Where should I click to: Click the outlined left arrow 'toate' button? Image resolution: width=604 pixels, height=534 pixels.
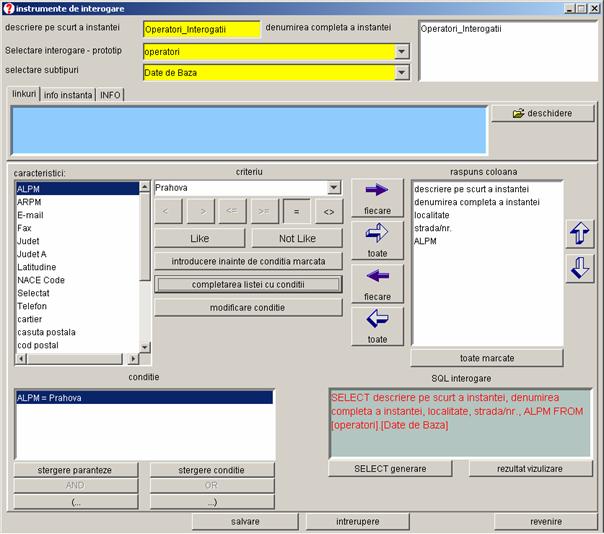pos(376,324)
